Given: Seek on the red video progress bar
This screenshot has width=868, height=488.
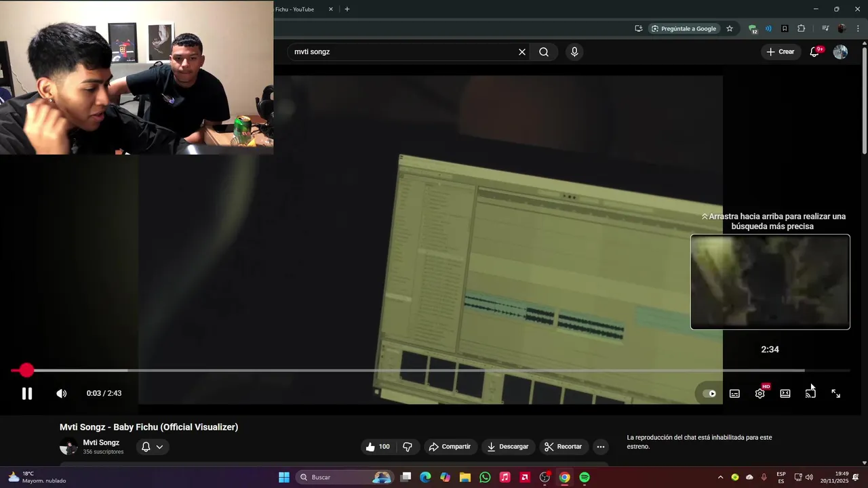Looking at the screenshot, I should [431, 371].
